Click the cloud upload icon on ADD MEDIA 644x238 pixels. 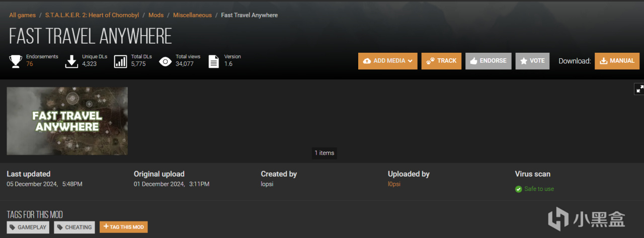(367, 61)
